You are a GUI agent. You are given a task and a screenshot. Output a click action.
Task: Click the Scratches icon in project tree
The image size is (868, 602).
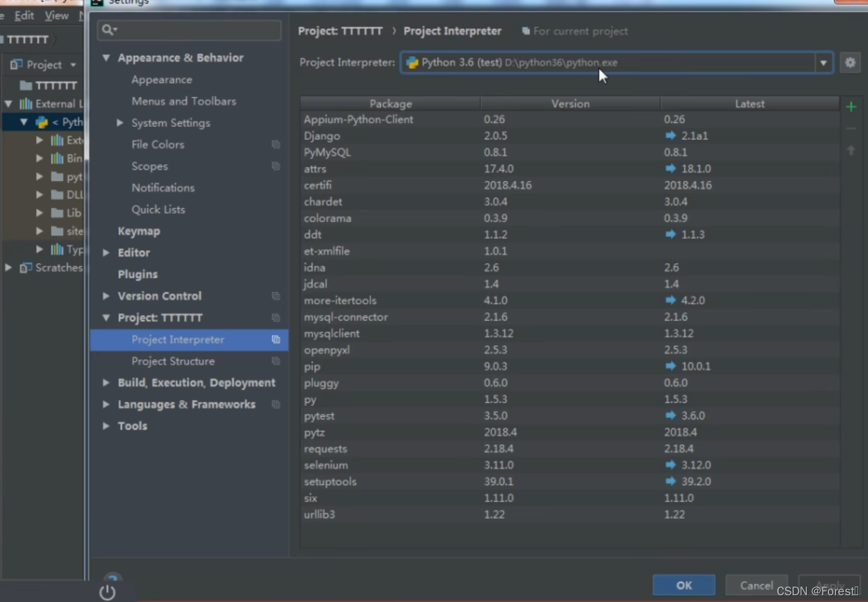click(25, 267)
